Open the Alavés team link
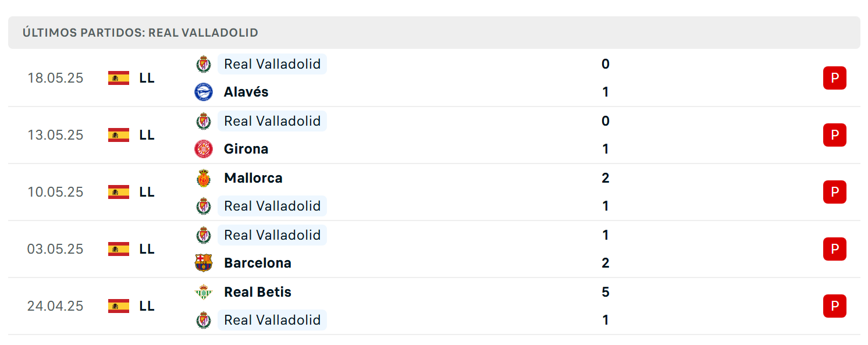Viewport: 868px width, 345px height. click(246, 92)
